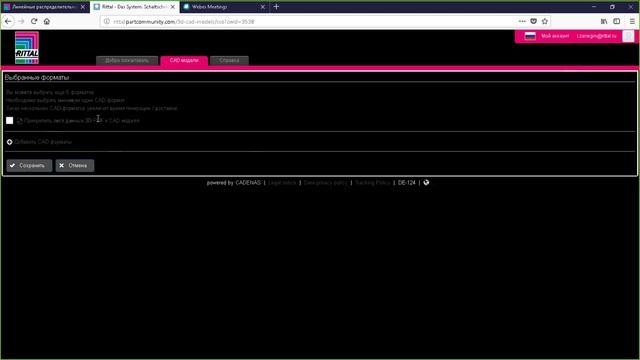Save page to Pocket
Image resolution: width=640 pixels, height=360 pixels.
click(533, 21)
